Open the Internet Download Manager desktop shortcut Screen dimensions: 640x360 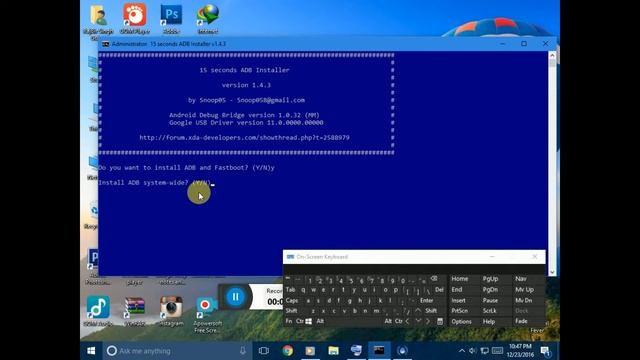(208, 19)
